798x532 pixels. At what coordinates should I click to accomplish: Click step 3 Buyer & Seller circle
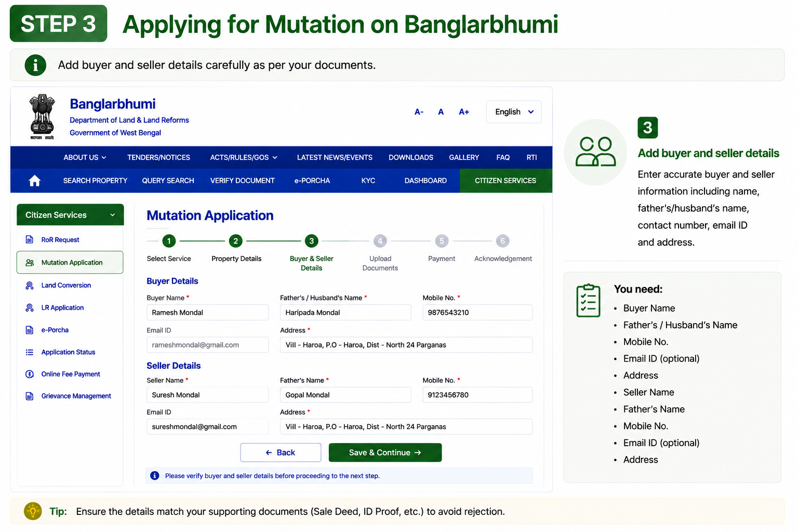click(311, 241)
